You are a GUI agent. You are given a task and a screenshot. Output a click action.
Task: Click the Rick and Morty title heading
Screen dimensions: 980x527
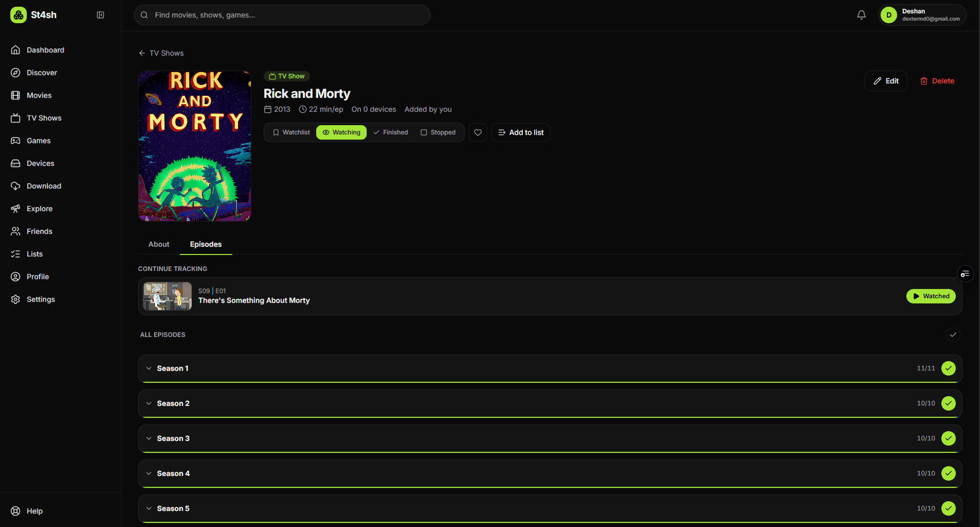307,94
